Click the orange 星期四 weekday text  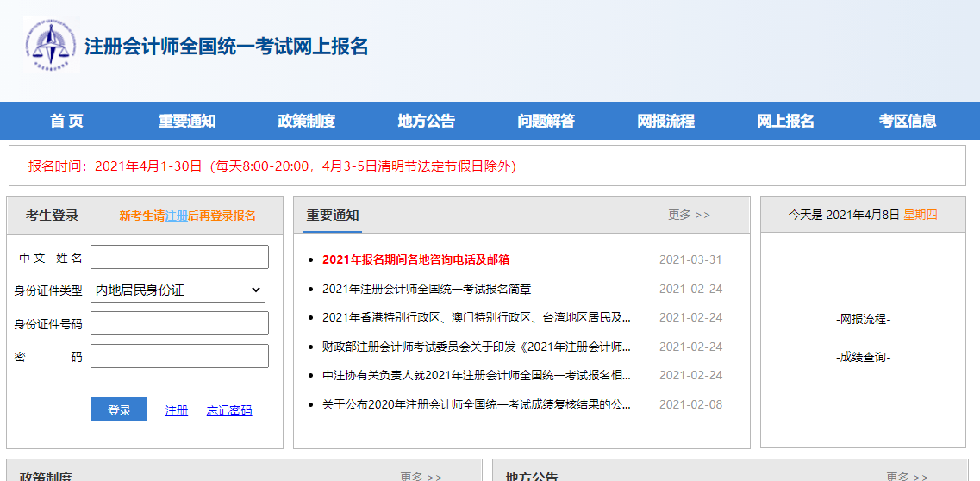921,215
